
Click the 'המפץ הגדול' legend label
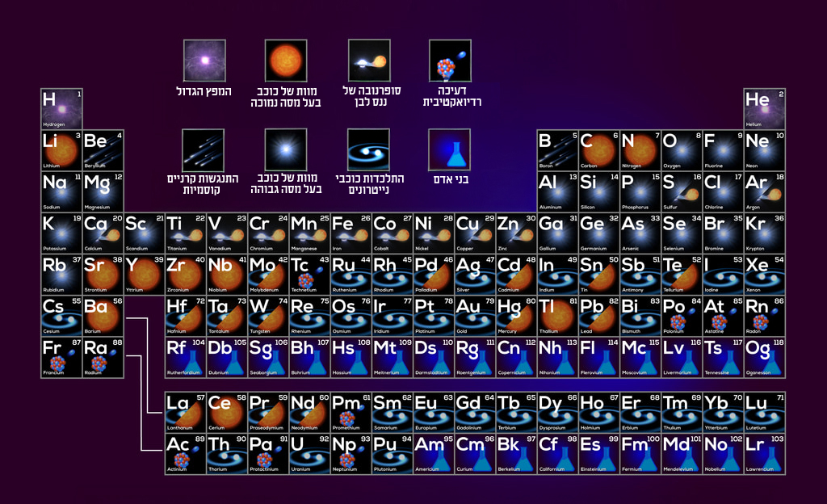pyautogui.click(x=204, y=91)
